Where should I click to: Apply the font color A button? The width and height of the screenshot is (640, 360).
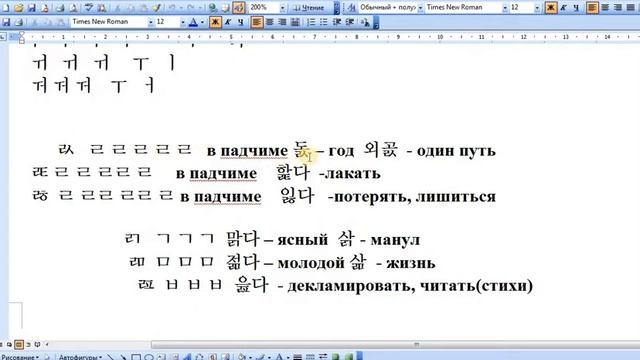coord(193,22)
